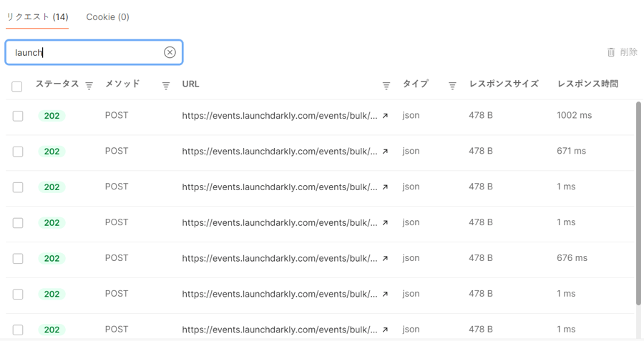Click the タイプ column header
The height and width of the screenshot is (341, 644).
(415, 84)
